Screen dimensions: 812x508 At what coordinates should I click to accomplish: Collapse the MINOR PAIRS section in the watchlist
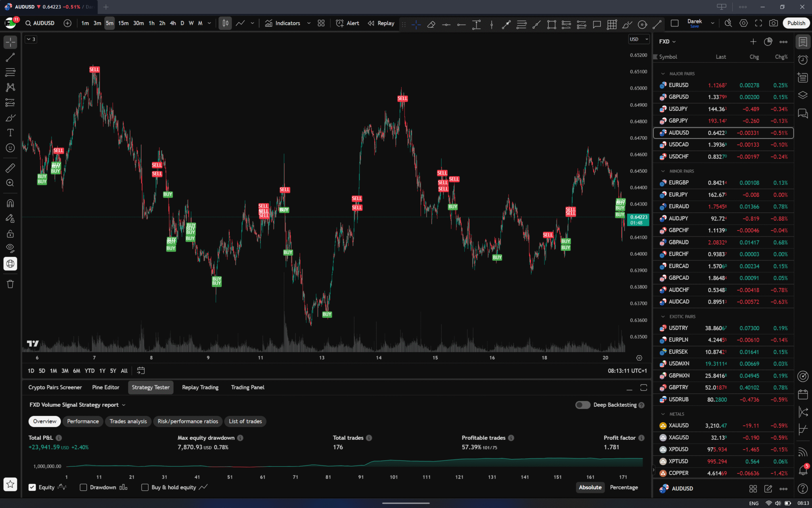point(662,171)
